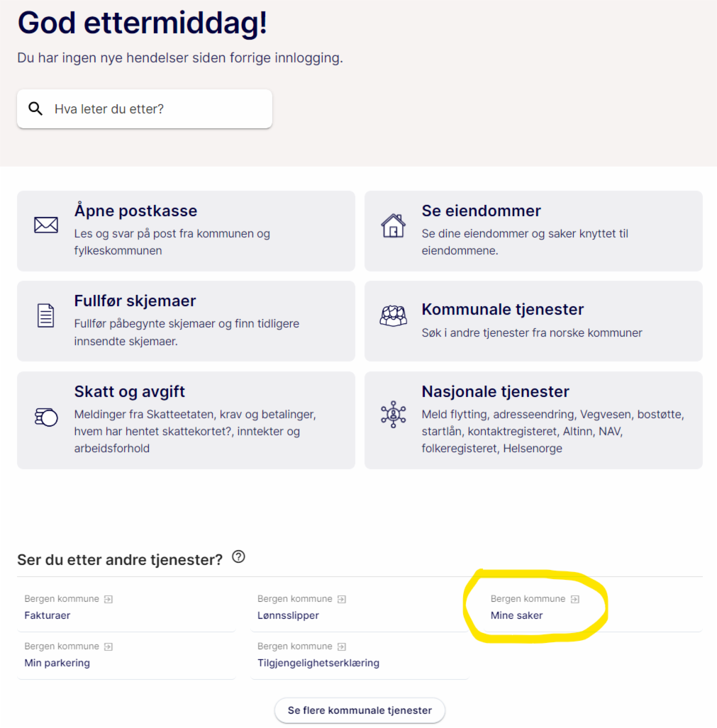
Task: Click the people icon for Kommunale tjenester
Action: coord(394,315)
